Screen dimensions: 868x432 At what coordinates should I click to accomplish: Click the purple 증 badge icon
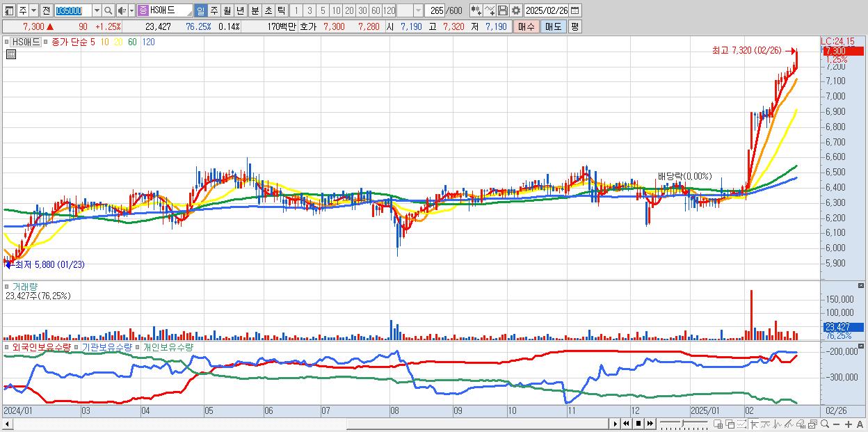[x=143, y=10]
